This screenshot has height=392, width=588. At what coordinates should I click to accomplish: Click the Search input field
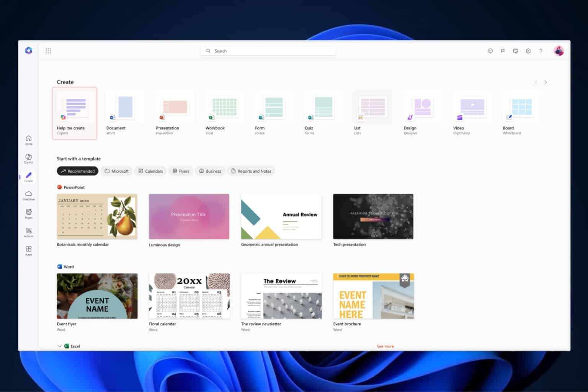pos(268,51)
